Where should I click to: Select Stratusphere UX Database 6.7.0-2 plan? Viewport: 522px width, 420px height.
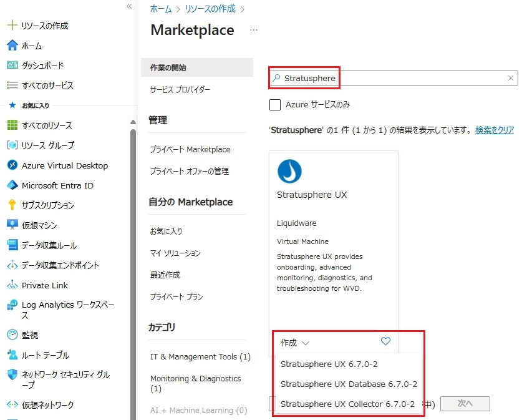[x=349, y=384]
